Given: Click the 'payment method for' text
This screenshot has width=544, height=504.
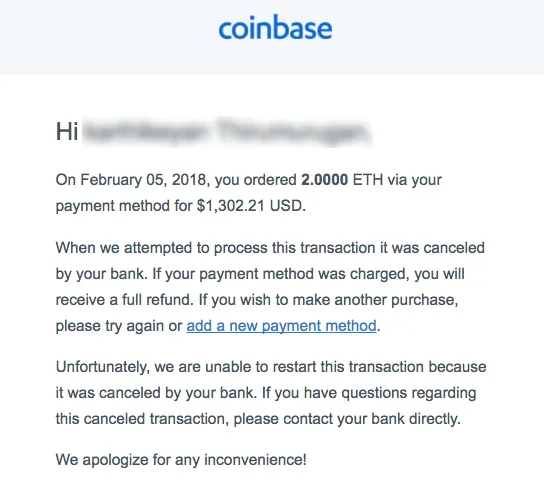Looking at the screenshot, I should click(124, 206).
